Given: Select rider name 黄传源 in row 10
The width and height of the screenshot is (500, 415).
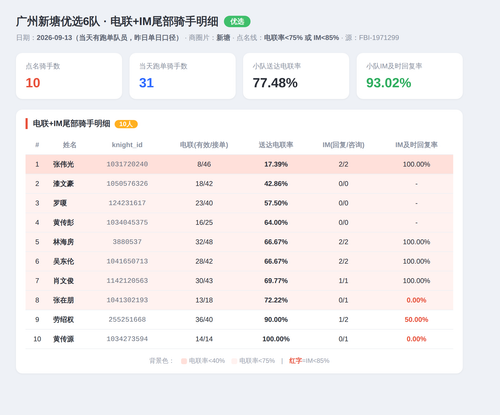Looking at the screenshot, I should 63,339.
